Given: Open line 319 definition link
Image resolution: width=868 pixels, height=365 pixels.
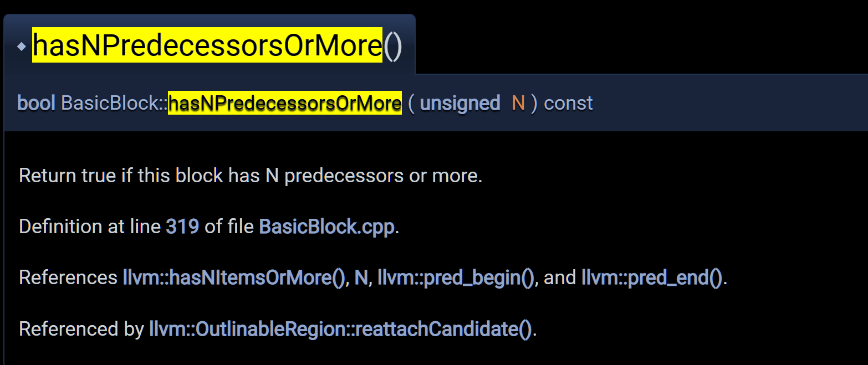Looking at the screenshot, I should (x=182, y=227).
